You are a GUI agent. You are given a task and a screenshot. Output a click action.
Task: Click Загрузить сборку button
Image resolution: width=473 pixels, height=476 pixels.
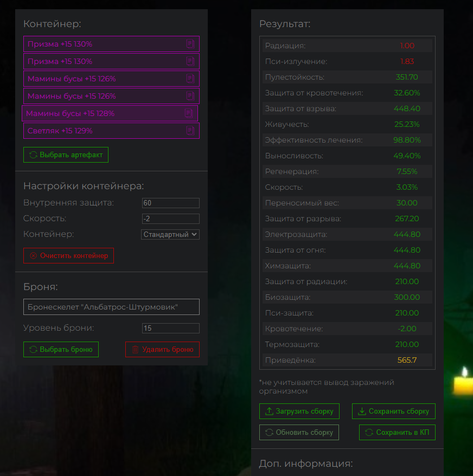[299, 411]
